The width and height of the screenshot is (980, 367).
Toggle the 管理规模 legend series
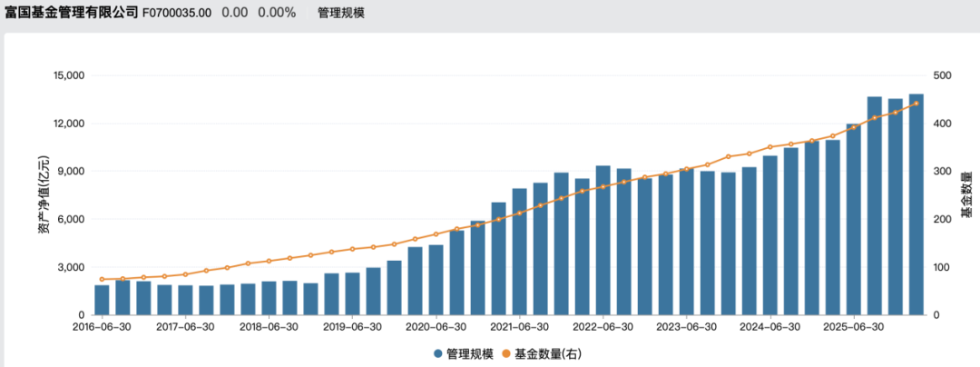point(463,354)
